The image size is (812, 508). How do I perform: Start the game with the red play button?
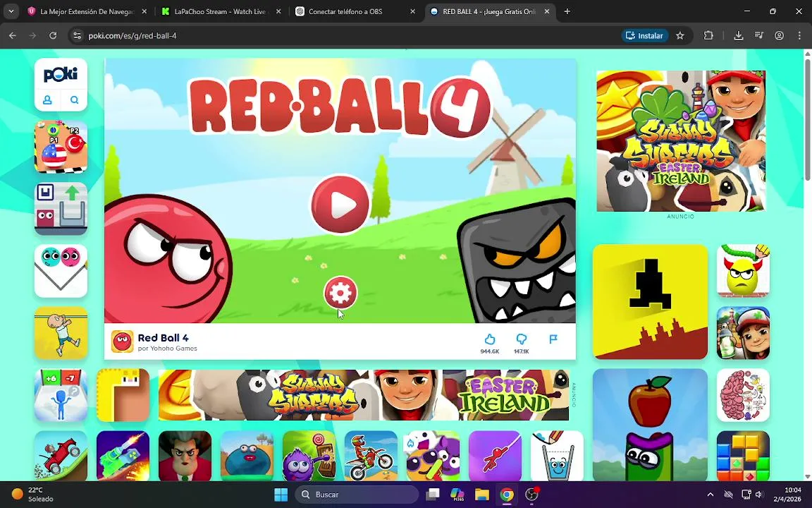coord(340,205)
